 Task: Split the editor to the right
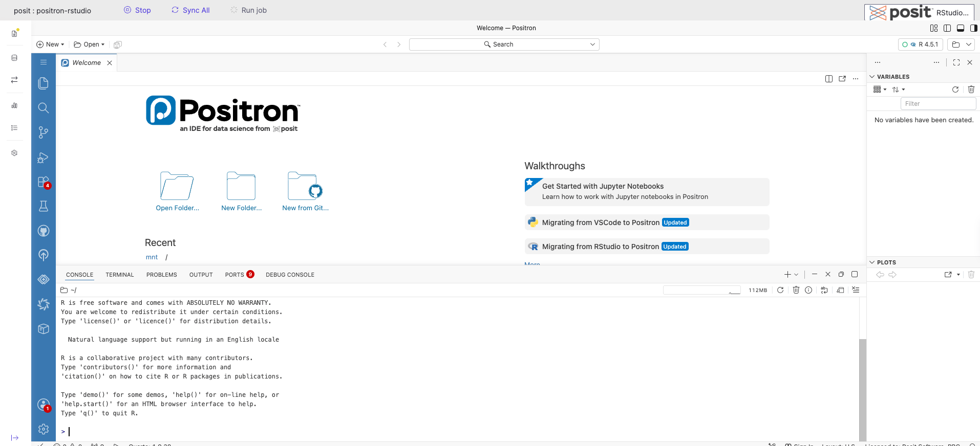coord(829,79)
